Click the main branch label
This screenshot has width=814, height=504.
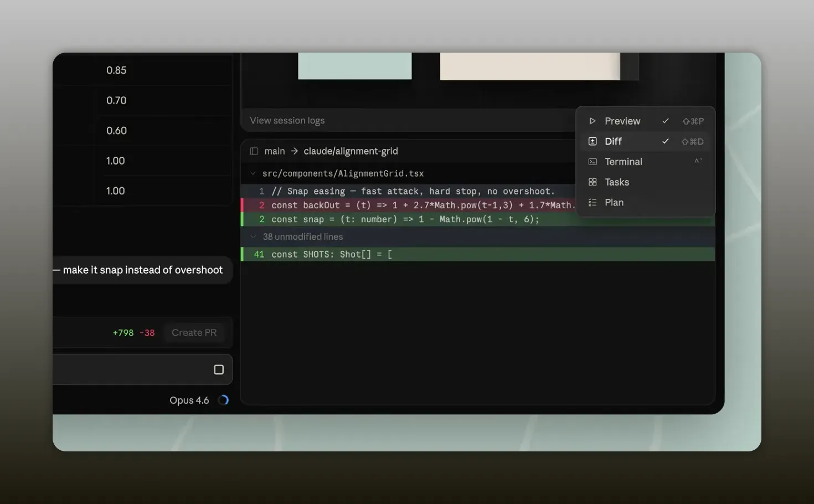[x=275, y=151]
